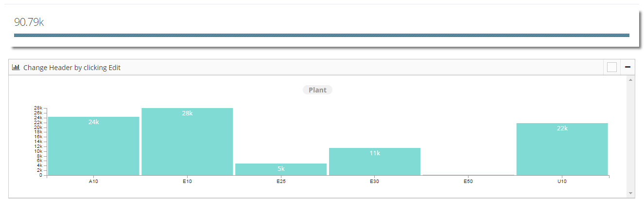Viewport: 644px width, 201px height.
Task: Click the blue-gray progress bar under 90.79k
Action: click(x=322, y=35)
